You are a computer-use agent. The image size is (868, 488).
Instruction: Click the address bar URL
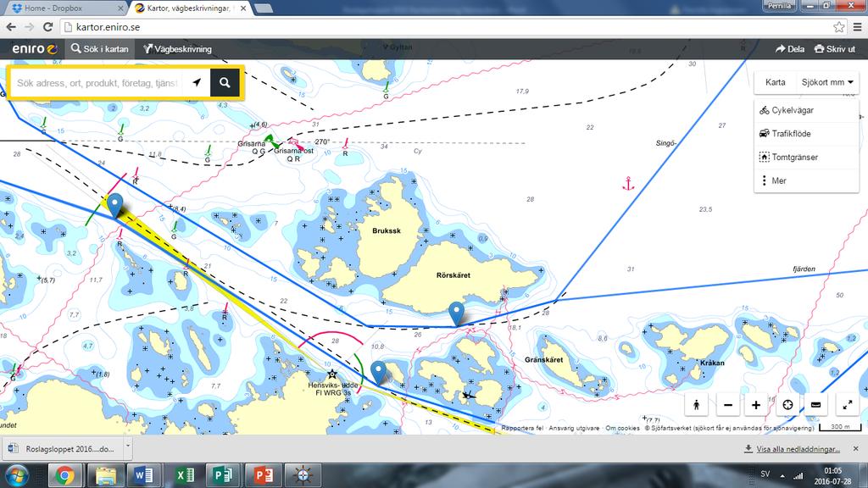108,27
